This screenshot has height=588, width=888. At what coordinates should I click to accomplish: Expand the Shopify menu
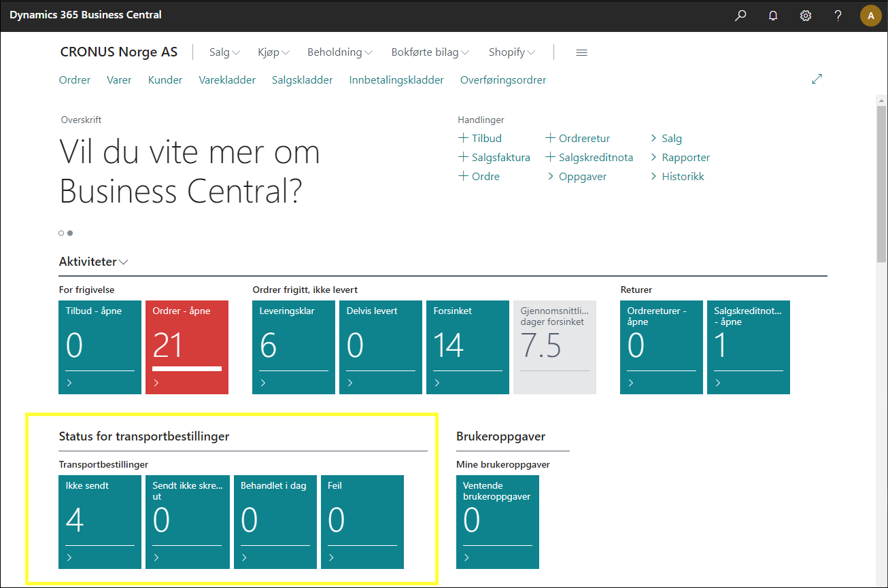[x=512, y=52]
